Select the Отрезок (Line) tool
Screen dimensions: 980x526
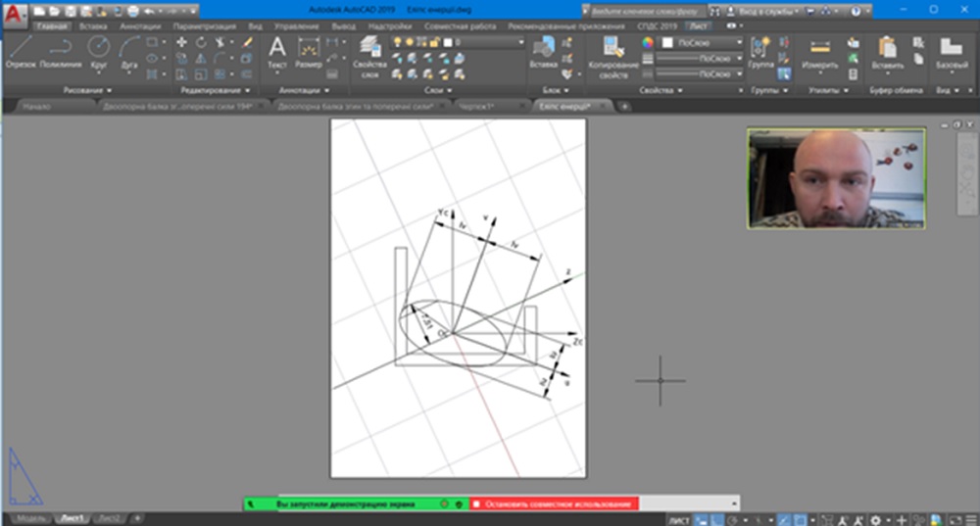click(x=21, y=51)
